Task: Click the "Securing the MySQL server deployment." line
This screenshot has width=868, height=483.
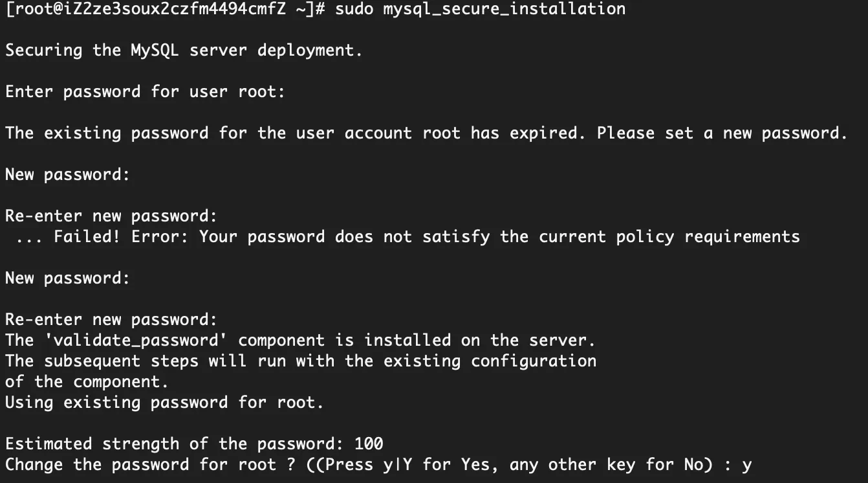Action: (184, 51)
